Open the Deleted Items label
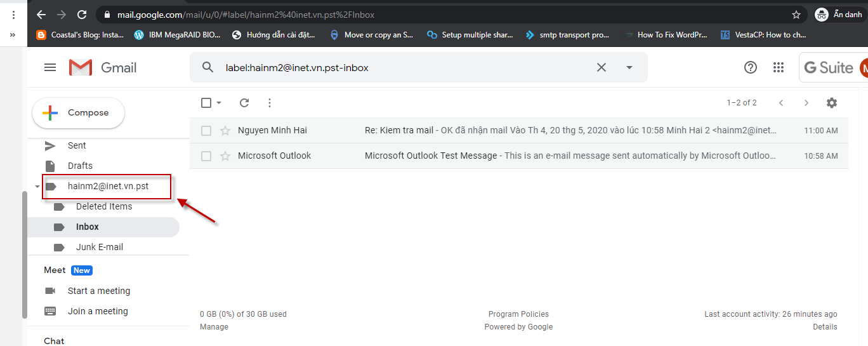868x346 pixels. pos(104,206)
